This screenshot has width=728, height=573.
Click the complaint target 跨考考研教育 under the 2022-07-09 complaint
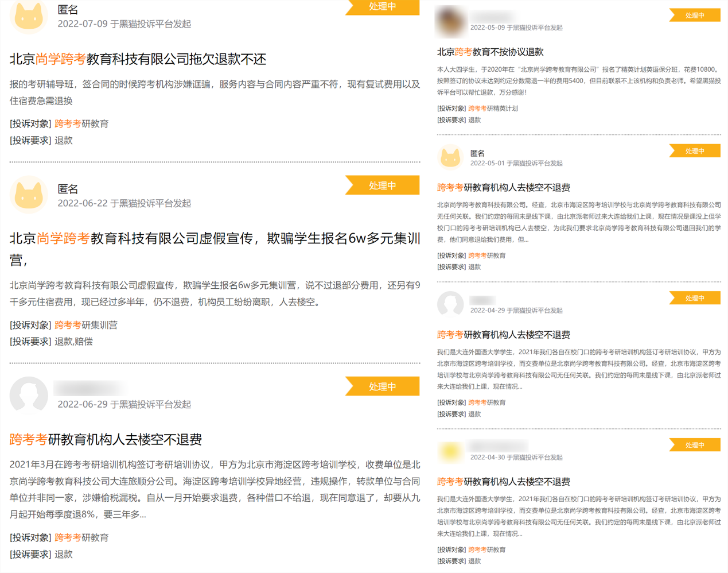click(81, 123)
